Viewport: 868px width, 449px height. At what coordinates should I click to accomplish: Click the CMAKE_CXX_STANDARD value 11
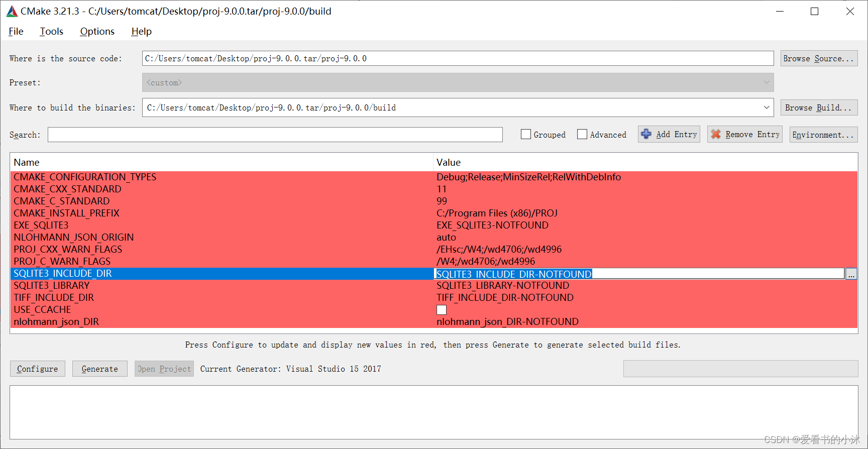coord(442,189)
